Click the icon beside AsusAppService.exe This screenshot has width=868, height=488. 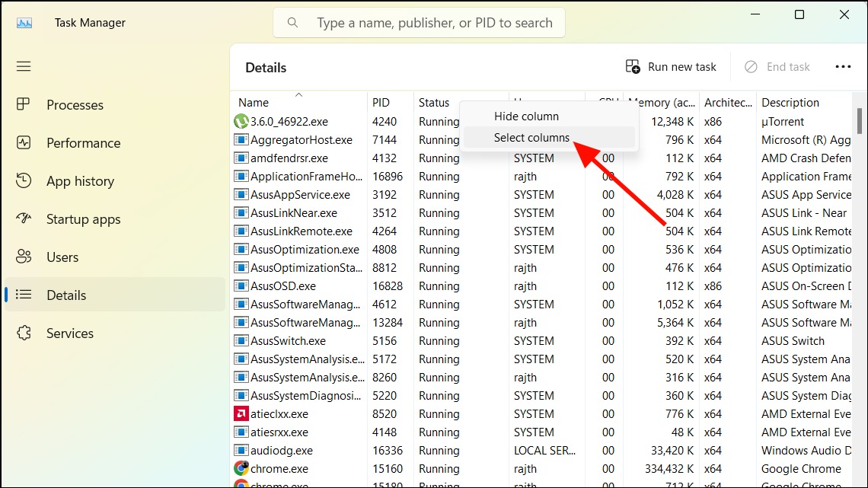[x=241, y=194]
